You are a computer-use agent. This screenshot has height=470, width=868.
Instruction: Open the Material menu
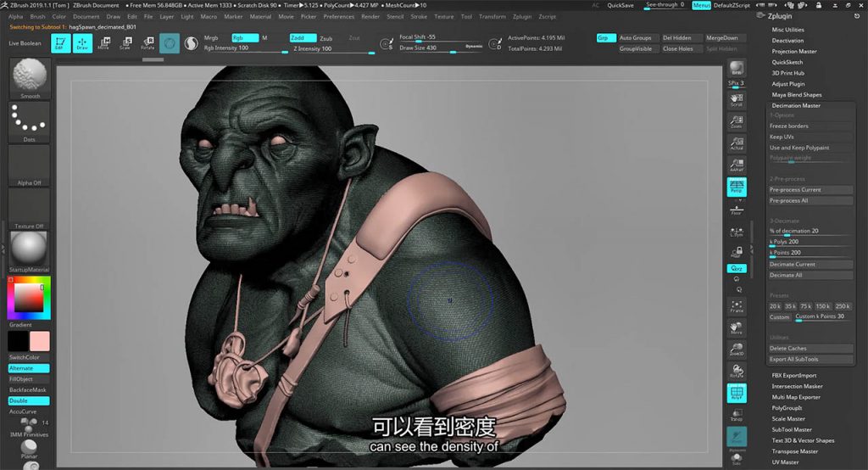(260, 17)
